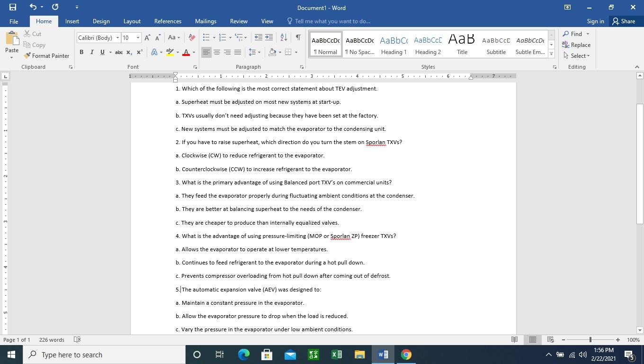Open Chrome from the taskbar
644x364 pixels.
click(406, 355)
